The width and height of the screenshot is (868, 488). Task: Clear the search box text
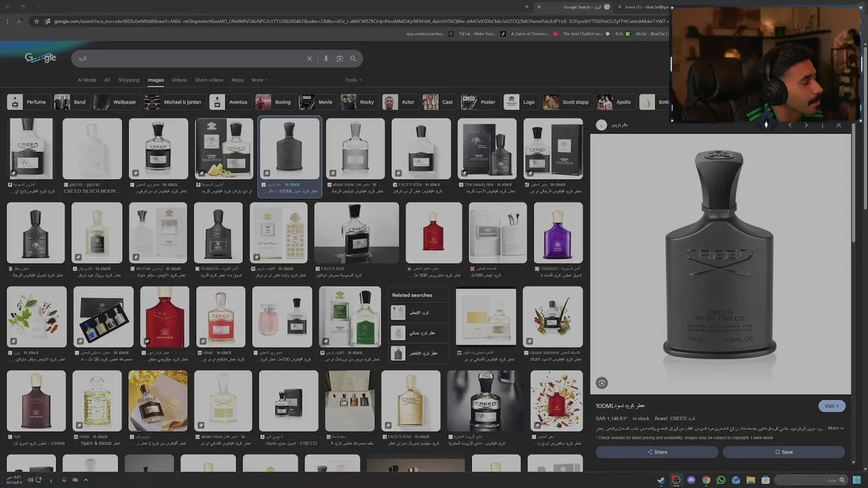pyautogui.click(x=309, y=59)
